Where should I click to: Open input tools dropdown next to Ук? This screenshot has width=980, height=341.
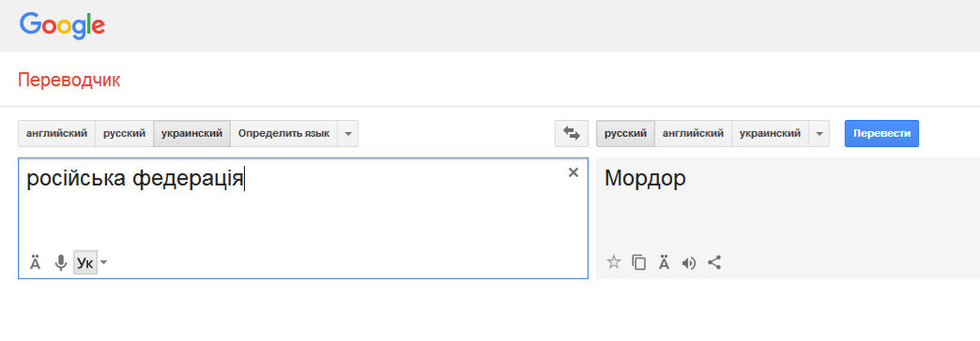pyautogui.click(x=104, y=263)
